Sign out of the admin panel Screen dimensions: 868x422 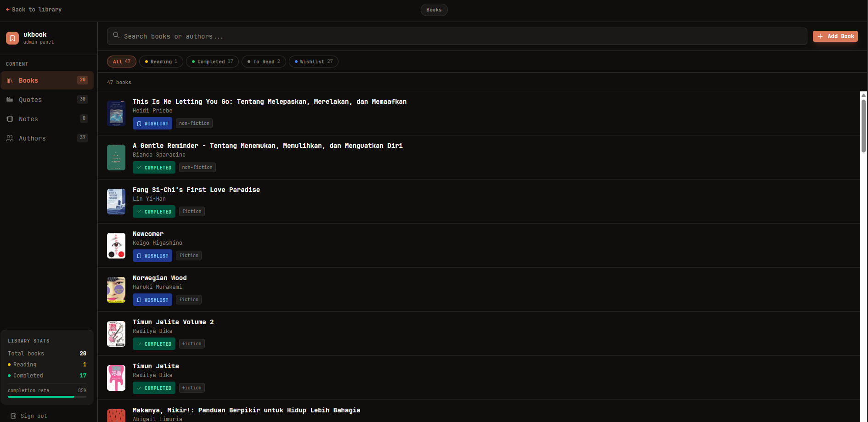[29, 416]
